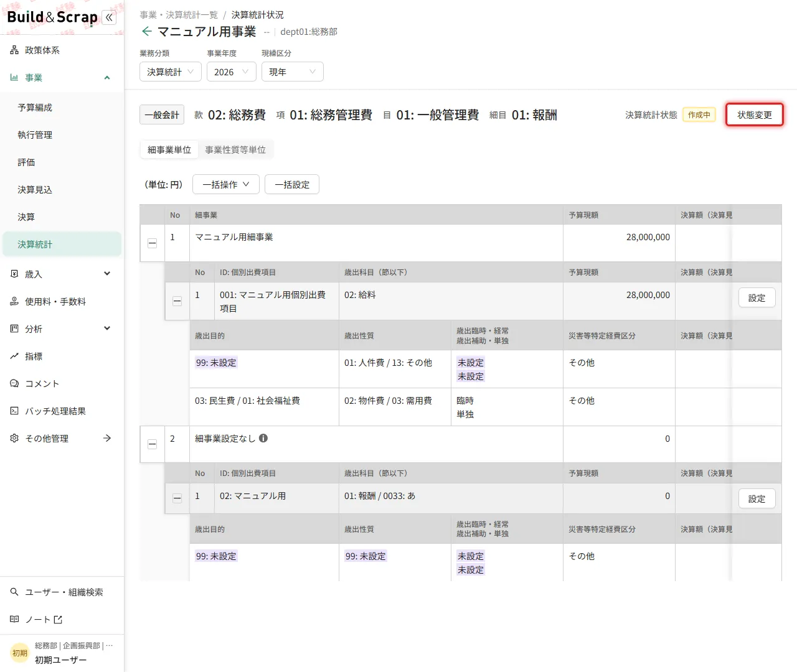The image size is (797, 672).
Task: Collapse row 2 細事業設定なし
Action: click(x=152, y=444)
